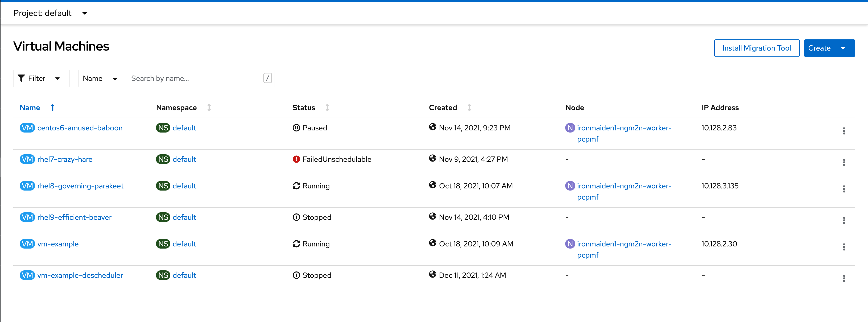Click the red FailedUnschedulable error icon
This screenshot has height=322, width=868.
coord(296,159)
